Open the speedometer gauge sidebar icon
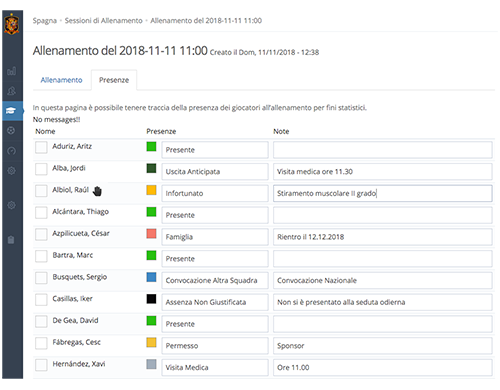500x390 pixels. pyautogui.click(x=11, y=151)
